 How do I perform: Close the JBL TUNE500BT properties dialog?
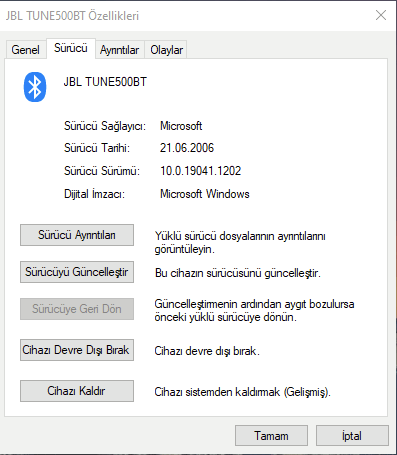point(381,15)
